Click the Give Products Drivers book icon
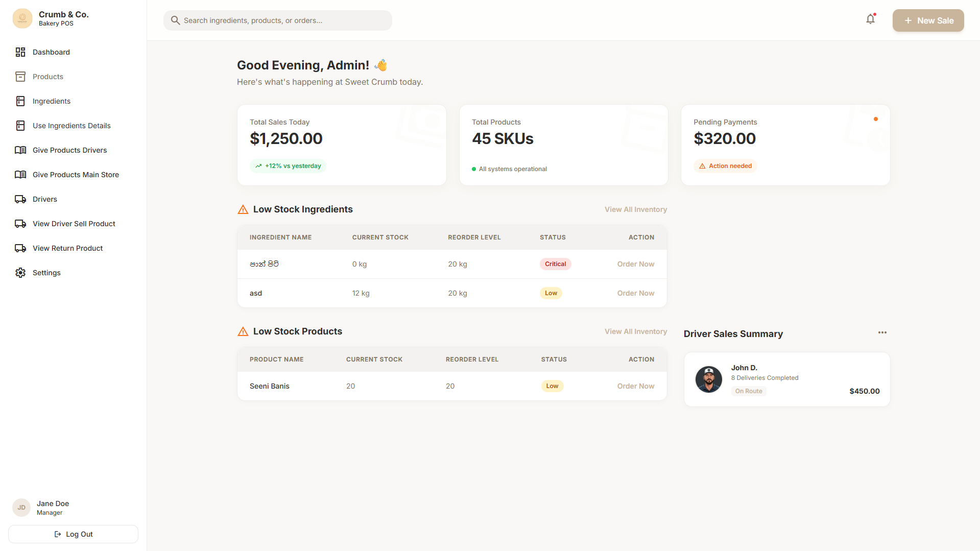Image resolution: width=980 pixels, height=551 pixels. point(20,150)
